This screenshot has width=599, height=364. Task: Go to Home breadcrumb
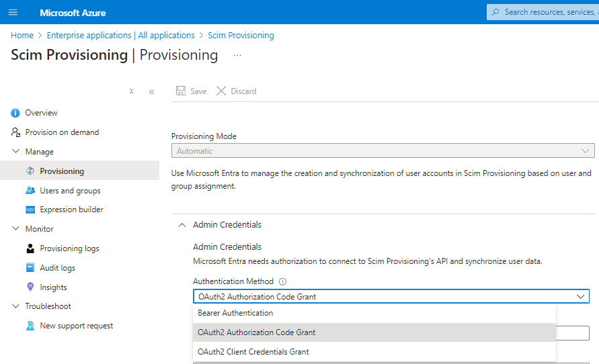pos(22,36)
